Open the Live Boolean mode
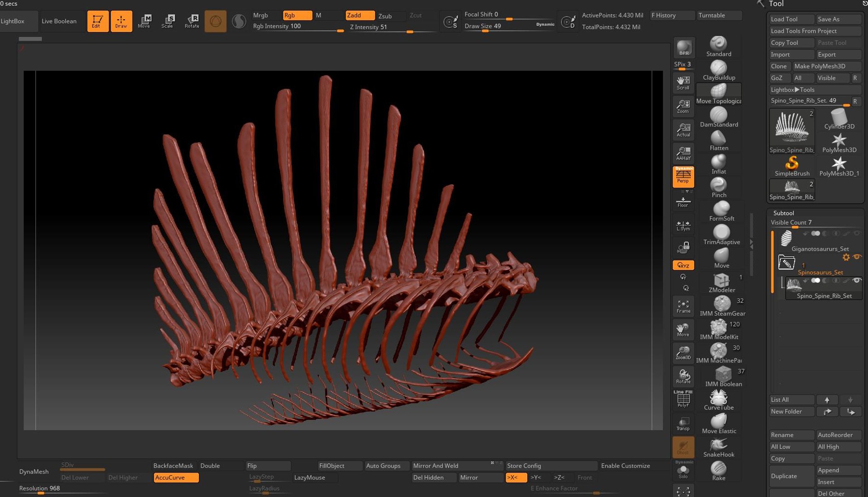The image size is (868, 497). pos(59,21)
